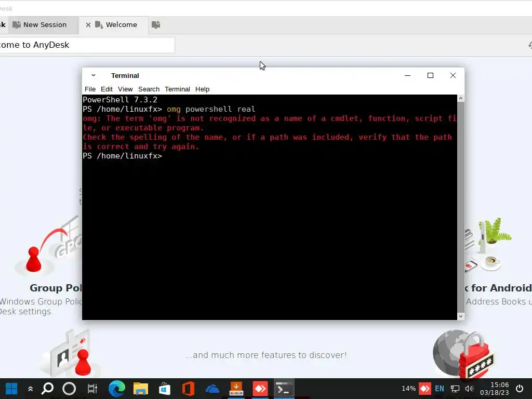
Task: Minimize the Terminal window
Action: 407,75
